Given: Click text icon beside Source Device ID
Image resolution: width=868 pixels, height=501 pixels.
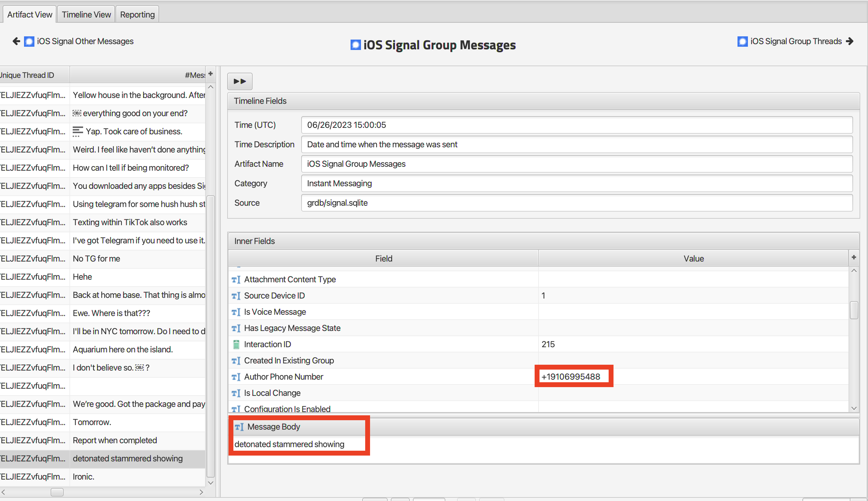Looking at the screenshot, I should (x=236, y=296).
